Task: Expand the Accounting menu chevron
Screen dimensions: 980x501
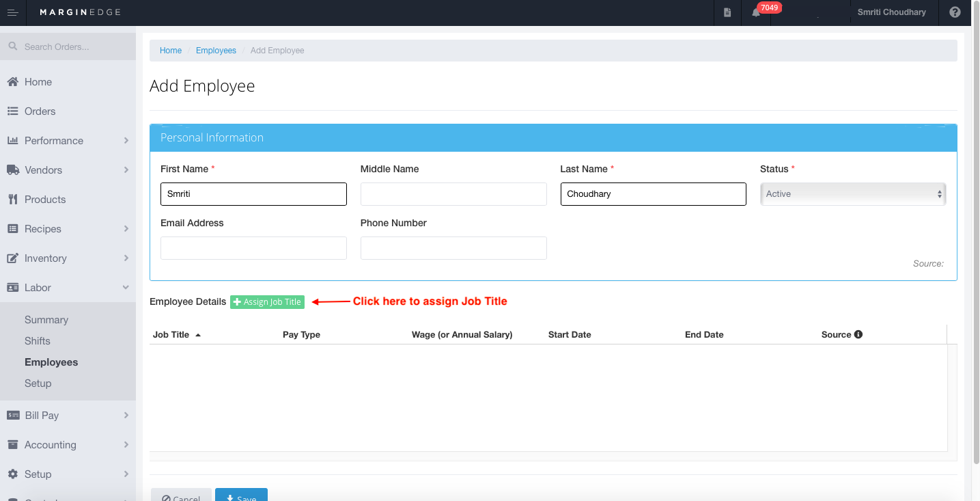Action: (x=126, y=445)
